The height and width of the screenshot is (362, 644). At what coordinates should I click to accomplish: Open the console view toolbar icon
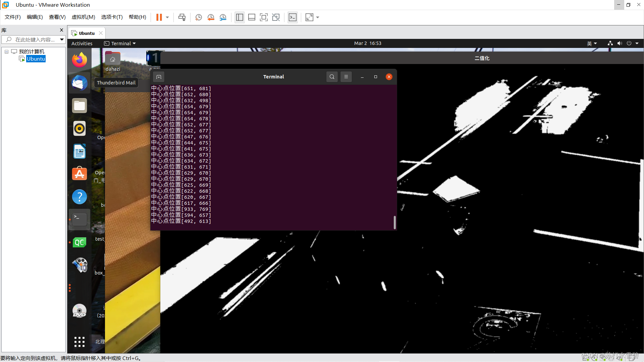click(x=292, y=17)
